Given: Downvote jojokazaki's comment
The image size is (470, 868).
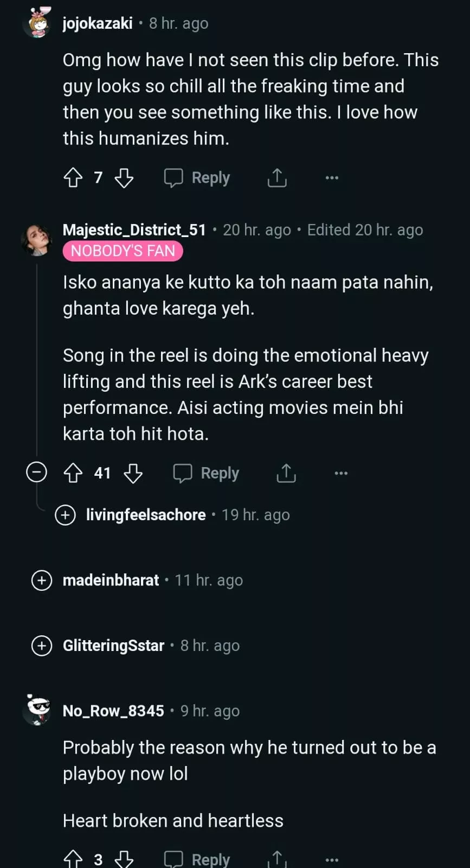Looking at the screenshot, I should point(124,178).
